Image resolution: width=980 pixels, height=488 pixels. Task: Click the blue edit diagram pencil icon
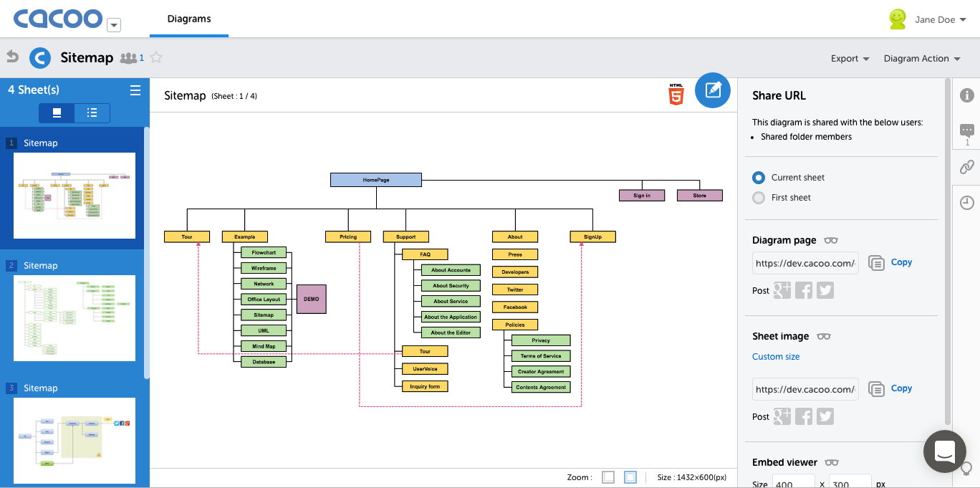tap(713, 90)
